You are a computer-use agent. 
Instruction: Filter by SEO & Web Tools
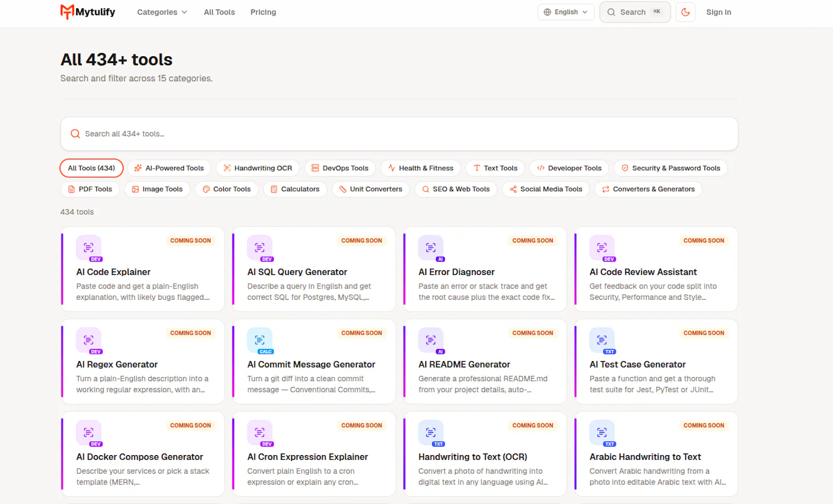[x=456, y=189]
